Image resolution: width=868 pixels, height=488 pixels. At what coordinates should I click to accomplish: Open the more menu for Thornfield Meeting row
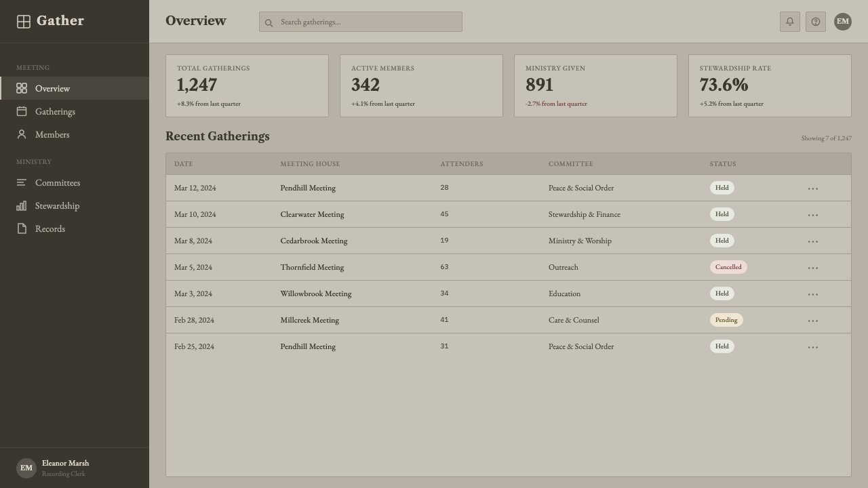813,268
